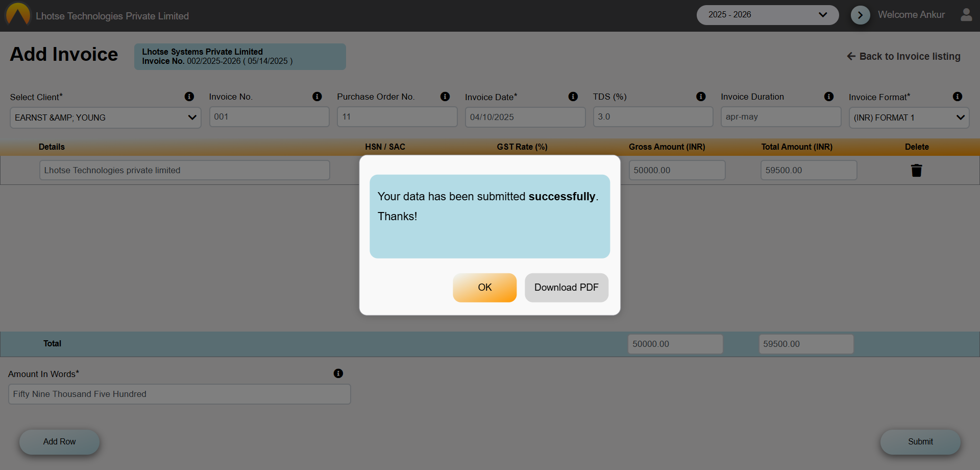This screenshot has width=980, height=470.
Task: Open the 2025 - 2026 financial year dropdown
Action: [767, 15]
